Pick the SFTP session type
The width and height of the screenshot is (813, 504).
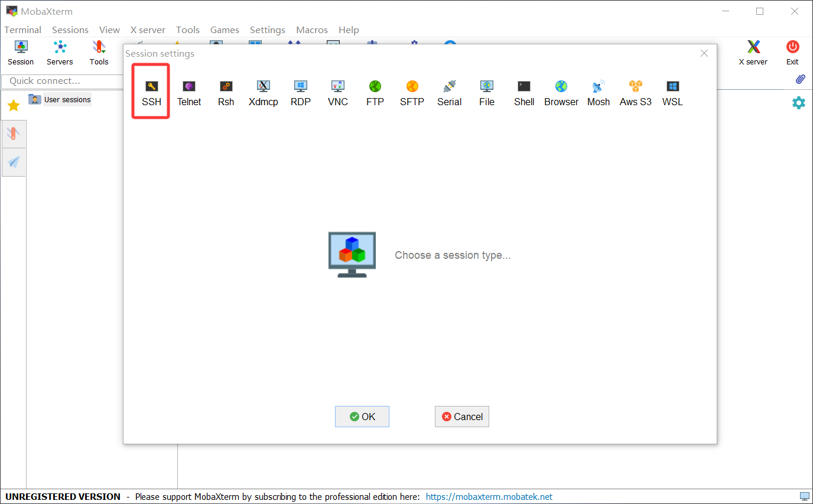pos(412,93)
